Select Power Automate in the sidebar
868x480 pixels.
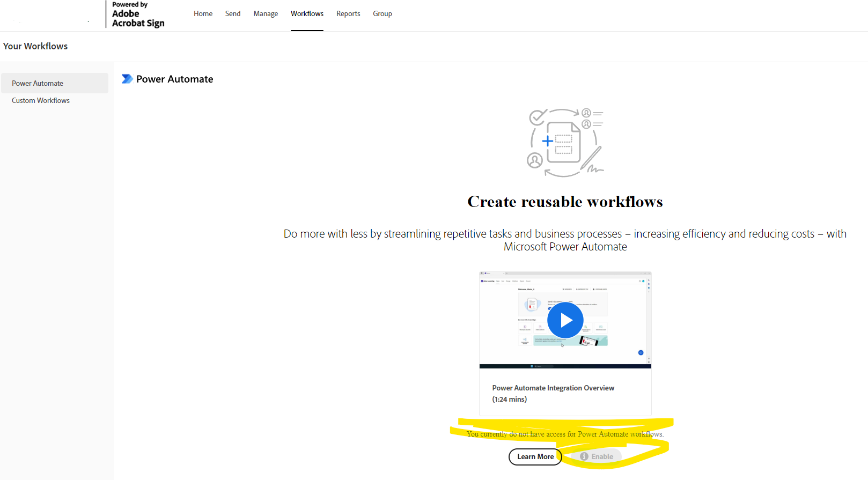point(55,83)
